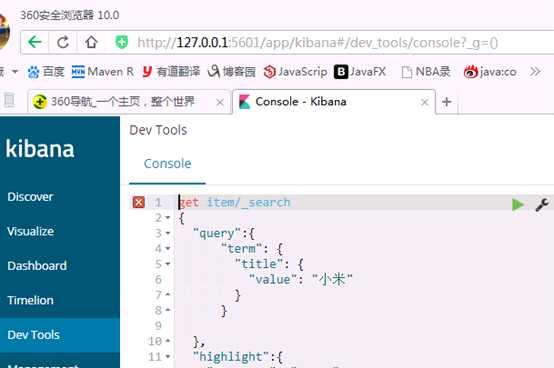Click the green security shield icon

[x=122, y=42]
